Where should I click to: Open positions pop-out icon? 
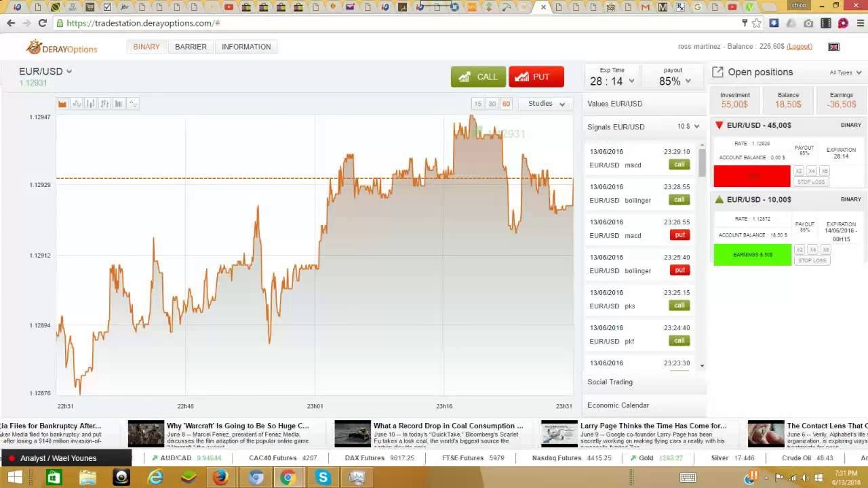coord(717,72)
